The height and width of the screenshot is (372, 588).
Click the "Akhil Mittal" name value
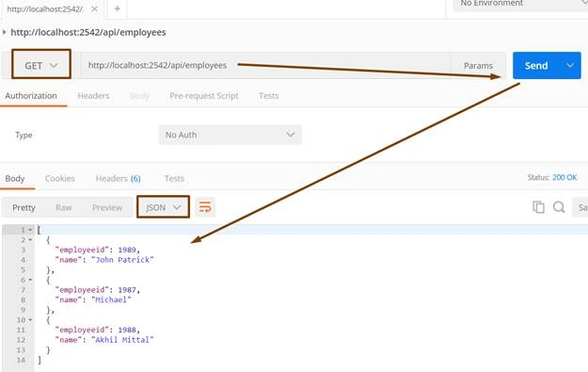[x=122, y=340]
